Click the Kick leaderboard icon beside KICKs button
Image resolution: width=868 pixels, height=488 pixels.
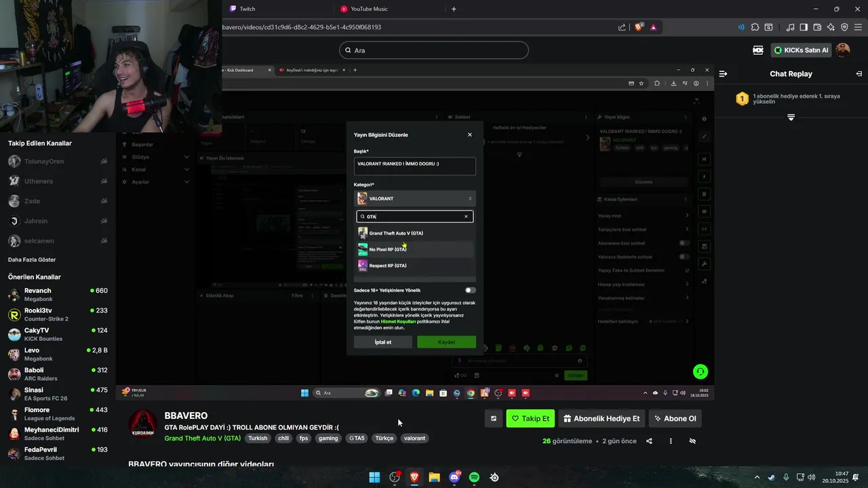pos(758,50)
